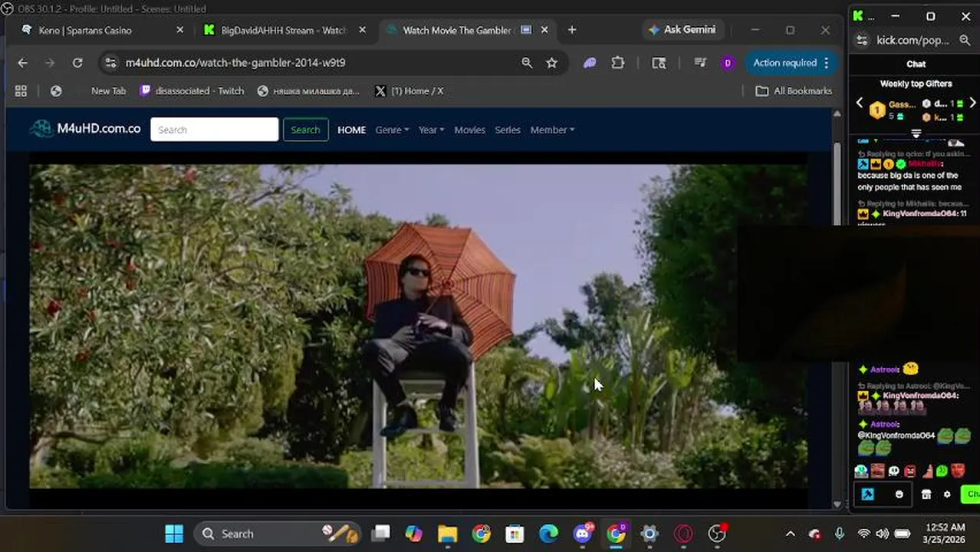Open Microsoft Edge from taskbar

[549, 534]
